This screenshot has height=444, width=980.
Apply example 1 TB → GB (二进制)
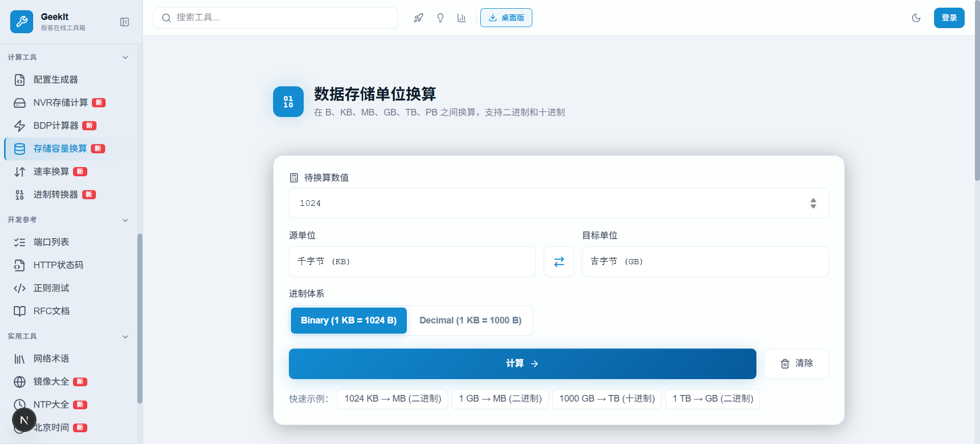point(713,399)
